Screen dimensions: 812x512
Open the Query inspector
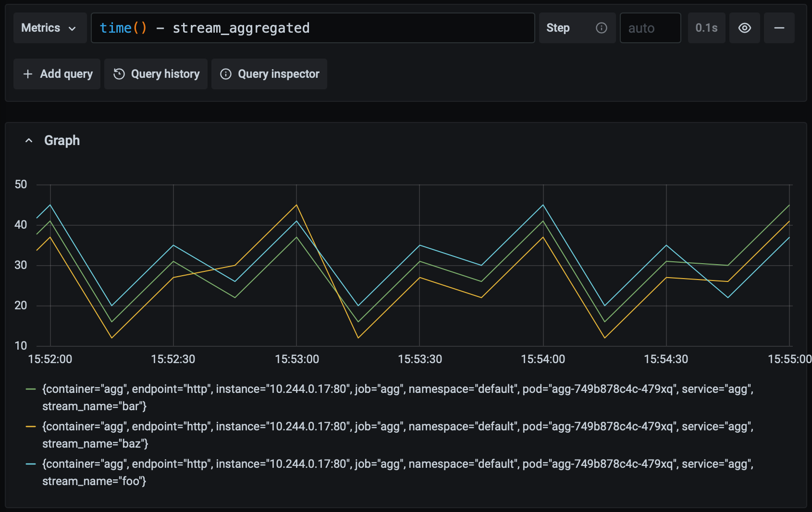click(269, 74)
